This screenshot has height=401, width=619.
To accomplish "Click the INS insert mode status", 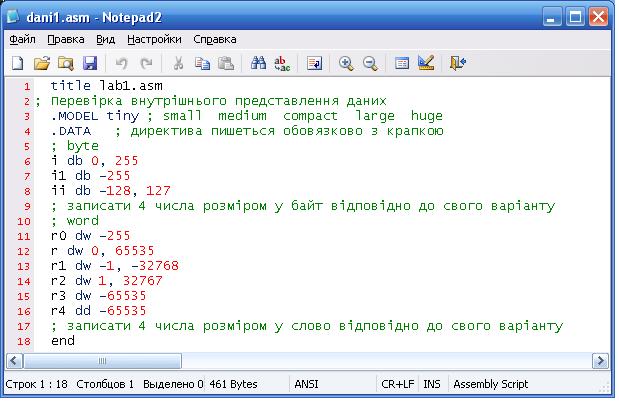I will pyautogui.click(x=431, y=384).
